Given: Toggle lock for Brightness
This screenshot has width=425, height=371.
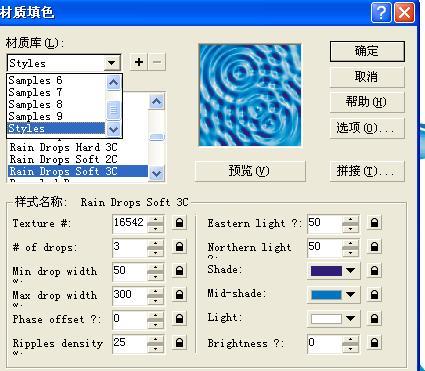Looking at the screenshot, I should 374,343.
